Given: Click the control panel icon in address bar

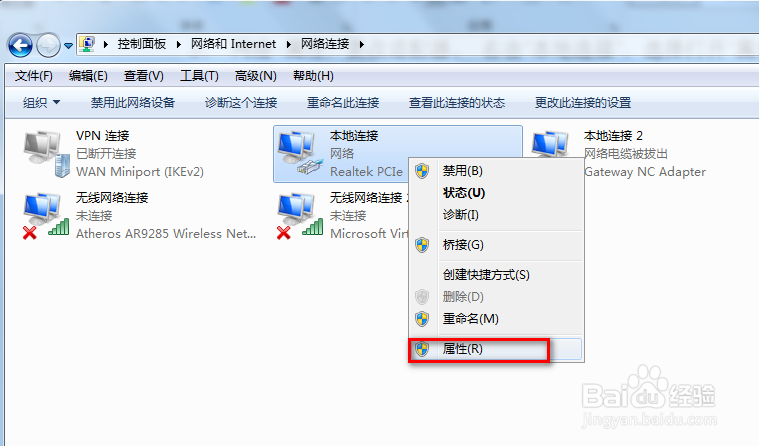Looking at the screenshot, I should click(87, 44).
